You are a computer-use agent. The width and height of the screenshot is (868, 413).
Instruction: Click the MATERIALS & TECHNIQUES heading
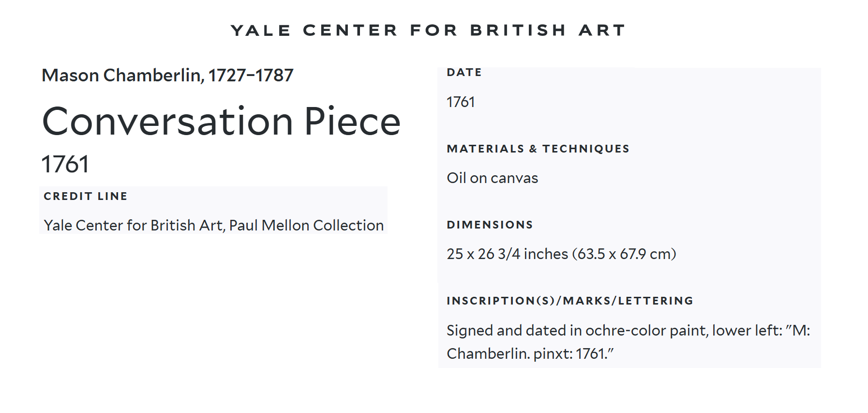click(538, 149)
